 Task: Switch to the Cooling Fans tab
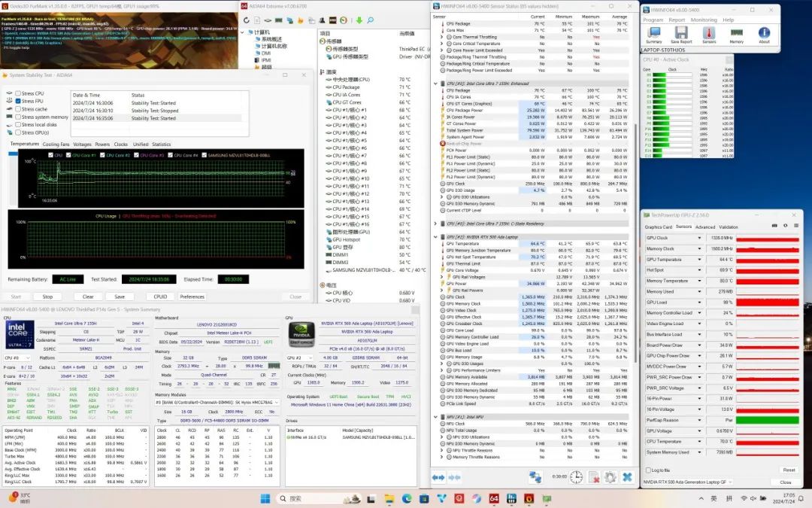[x=56, y=144]
